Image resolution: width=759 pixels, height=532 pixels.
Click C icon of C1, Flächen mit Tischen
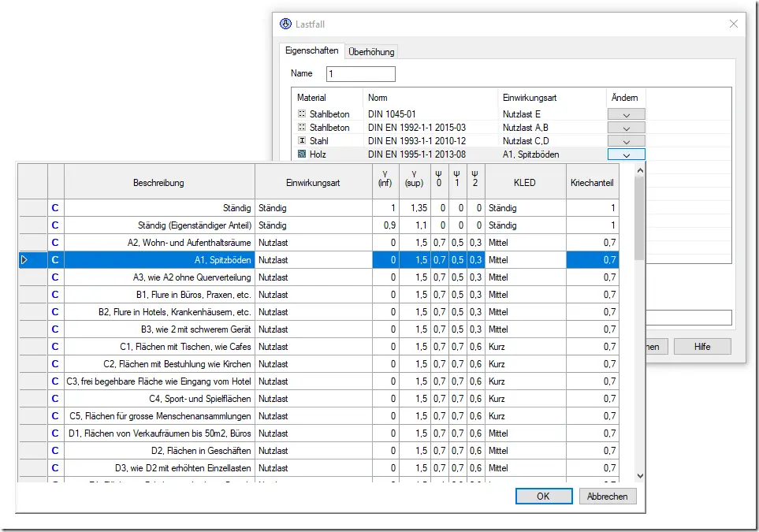[x=55, y=347]
